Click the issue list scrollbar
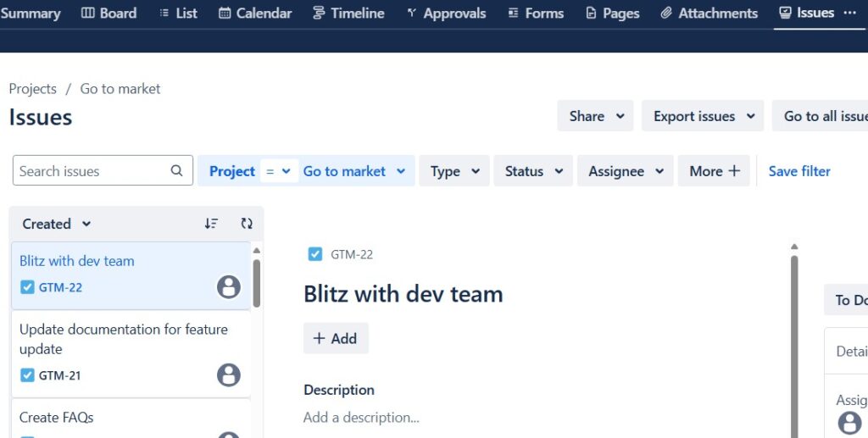The image size is (868, 438). pos(256,283)
